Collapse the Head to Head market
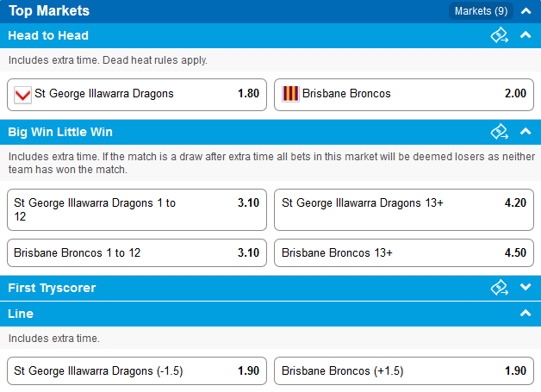This screenshot has height=392, width=541. pos(525,34)
